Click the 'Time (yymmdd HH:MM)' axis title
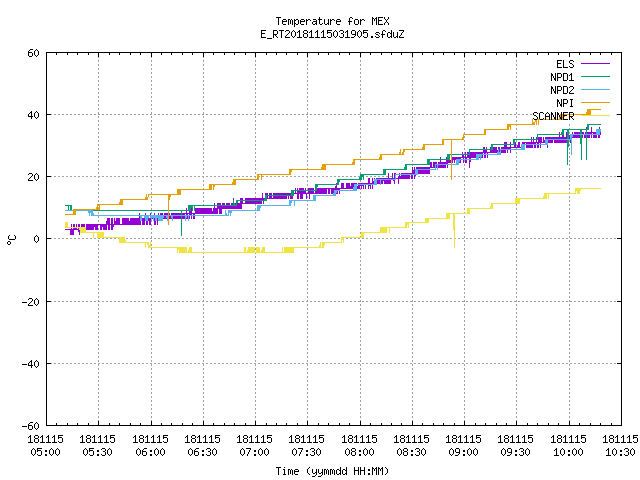Image resolution: width=640 pixels, height=480 pixels. coord(332,471)
